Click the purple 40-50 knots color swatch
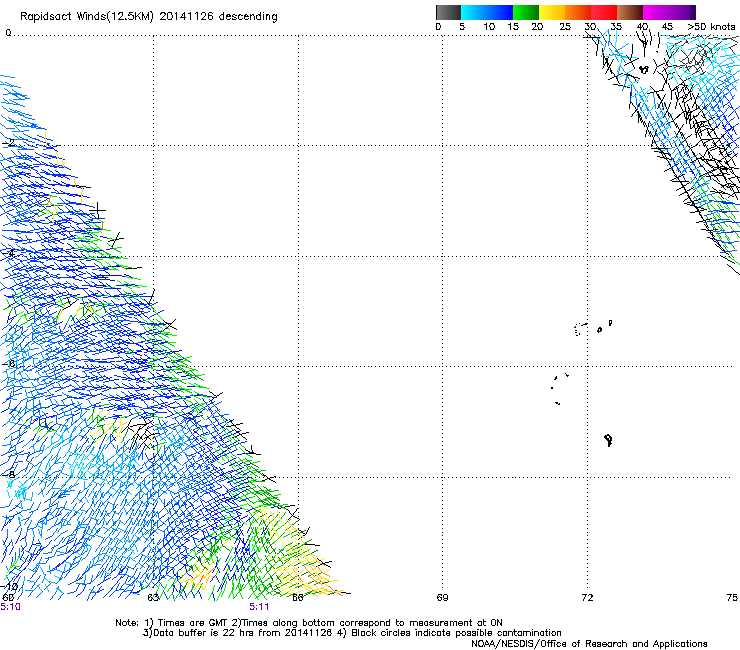 [669, 12]
